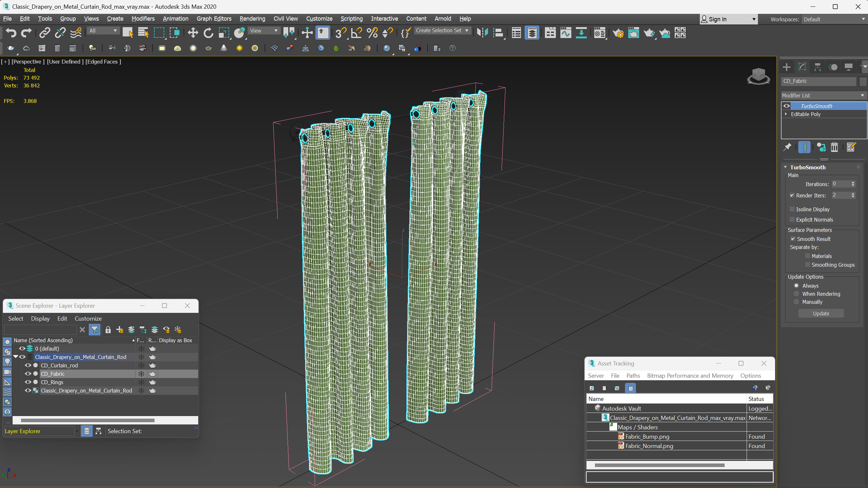The width and height of the screenshot is (868, 488).
Task: Hide CD_Rings layer with eye icon
Action: coord(28,382)
